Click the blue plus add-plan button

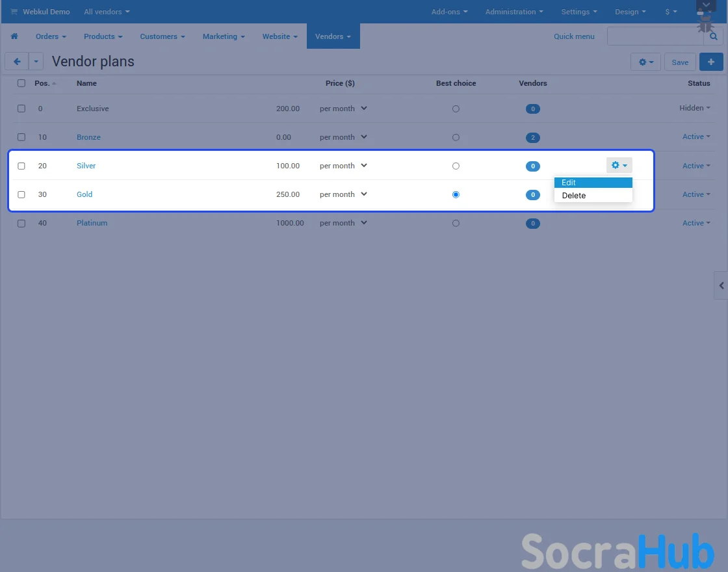[x=711, y=62]
